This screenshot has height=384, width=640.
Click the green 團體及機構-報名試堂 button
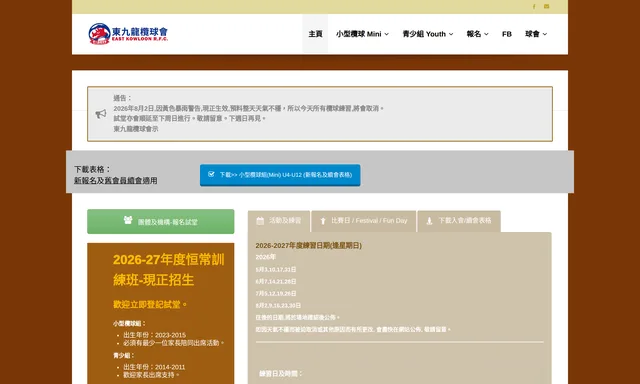pyautogui.click(x=161, y=222)
